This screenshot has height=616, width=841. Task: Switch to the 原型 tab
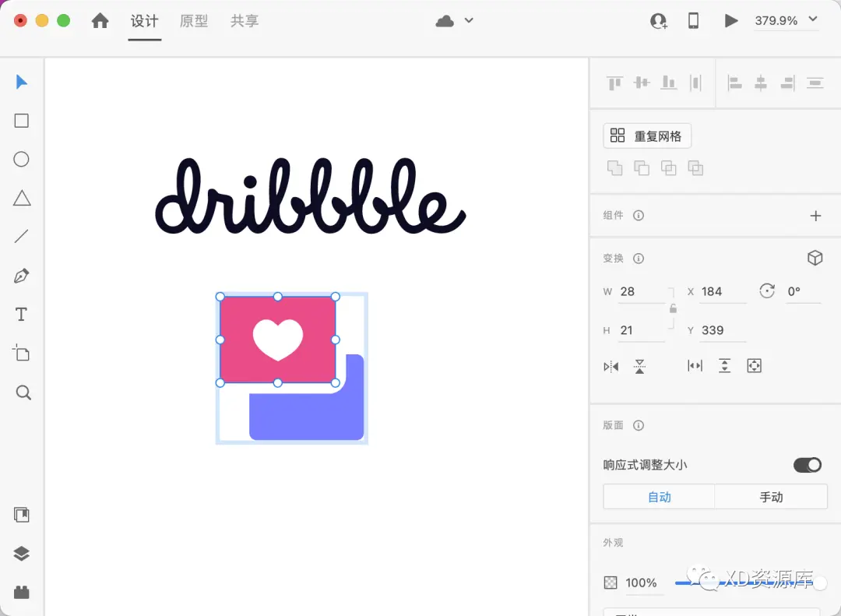coord(194,22)
